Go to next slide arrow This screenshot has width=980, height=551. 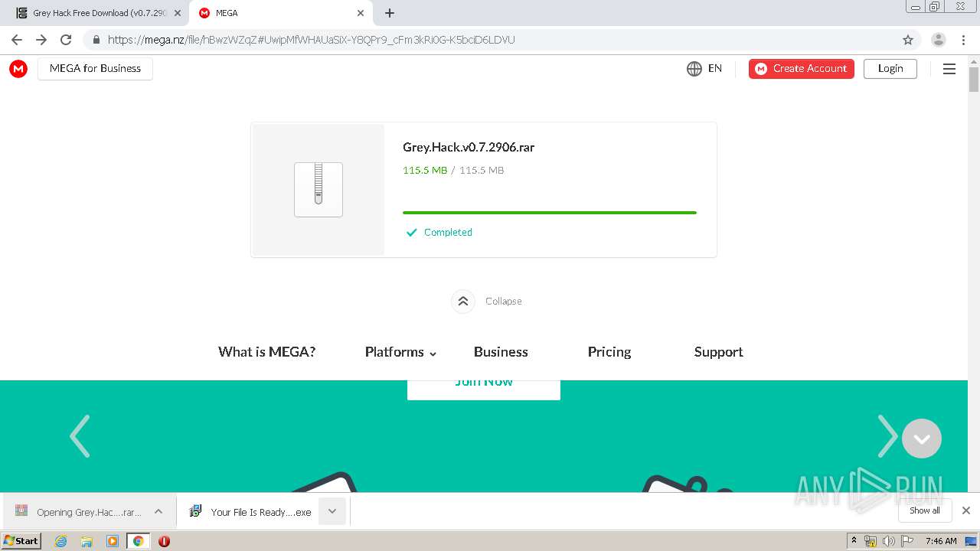click(x=887, y=436)
